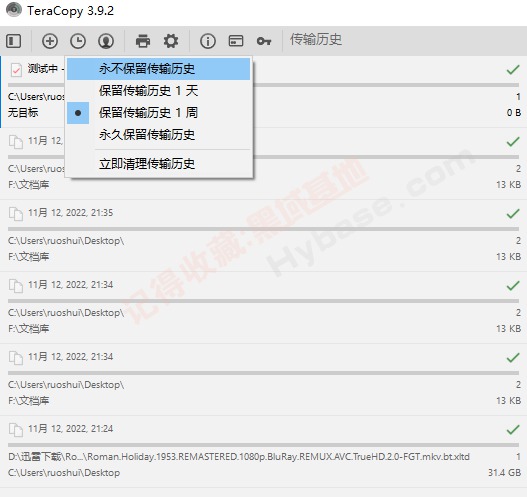Screen dimensions: 527x497
Task: Click green checkmark of 31.4 GB transfer
Action: (x=513, y=429)
